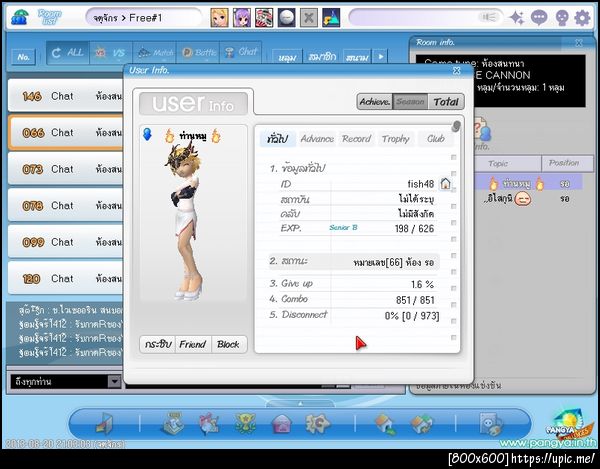Click the จตุจักร > Free#1 server breadcrumb
600x469 pixels.
point(143,18)
